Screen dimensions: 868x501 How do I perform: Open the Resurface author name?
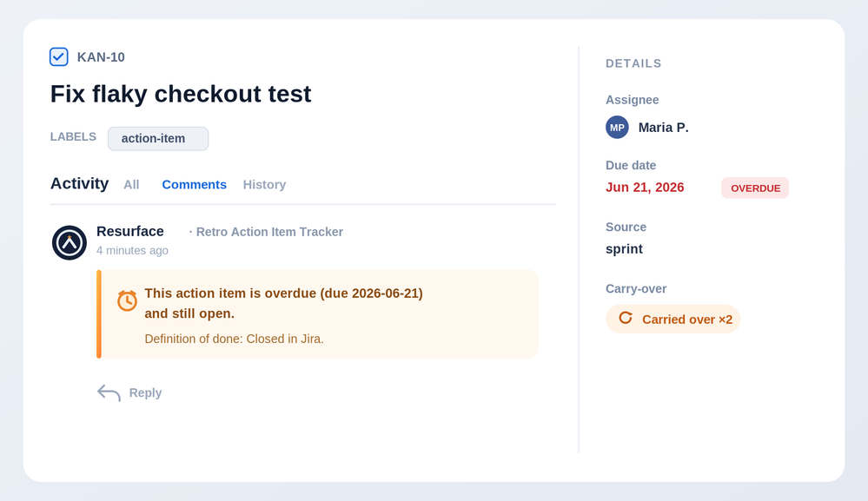click(130, 231)
